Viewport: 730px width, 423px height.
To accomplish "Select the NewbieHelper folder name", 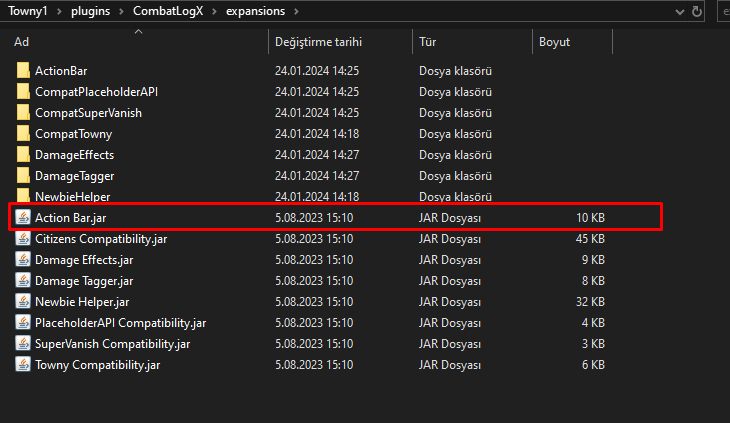I will tap(73, 196).
